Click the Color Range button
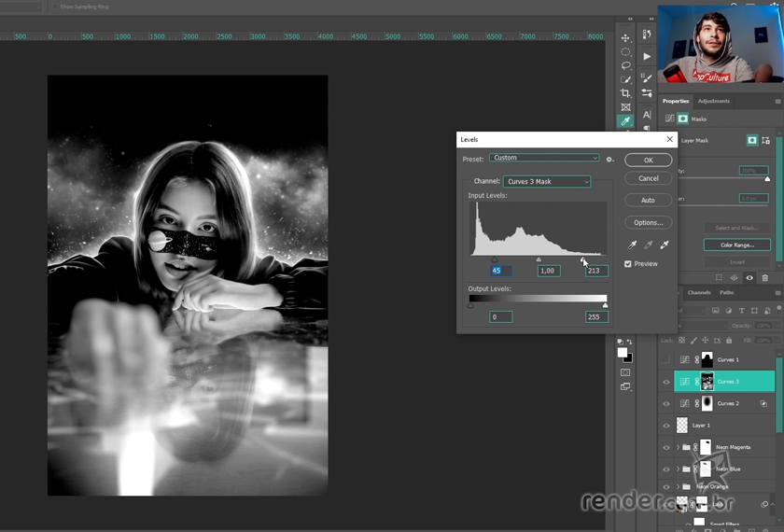The image size is (784, 532). (737, 245)
